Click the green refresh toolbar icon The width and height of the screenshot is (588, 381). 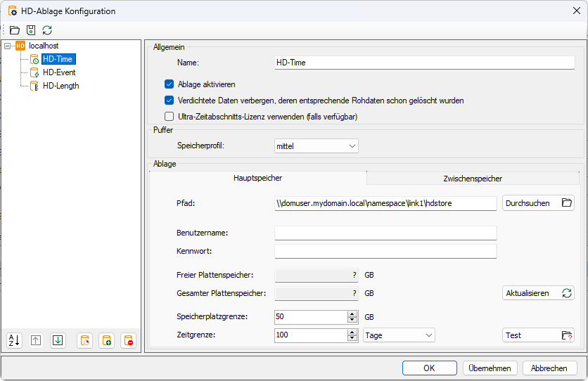[47, 30]
